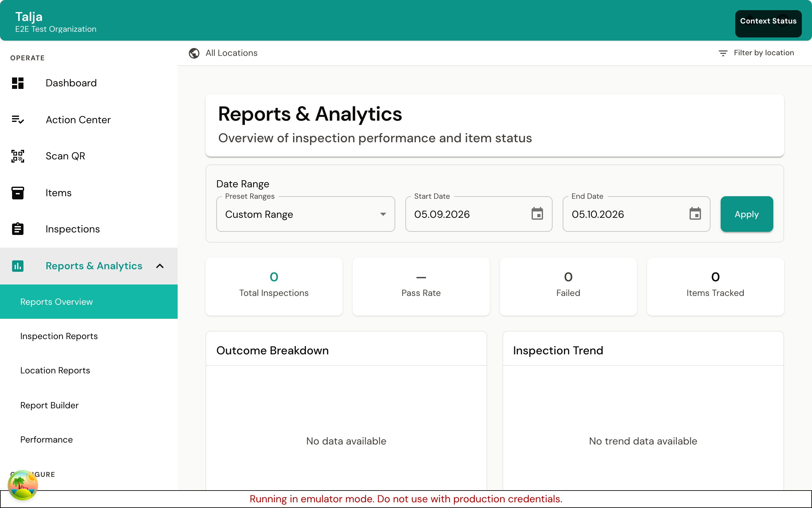Open Items page from sidebar
The height and width of the screenshot is (508, 812).
(x=89, y=193)
